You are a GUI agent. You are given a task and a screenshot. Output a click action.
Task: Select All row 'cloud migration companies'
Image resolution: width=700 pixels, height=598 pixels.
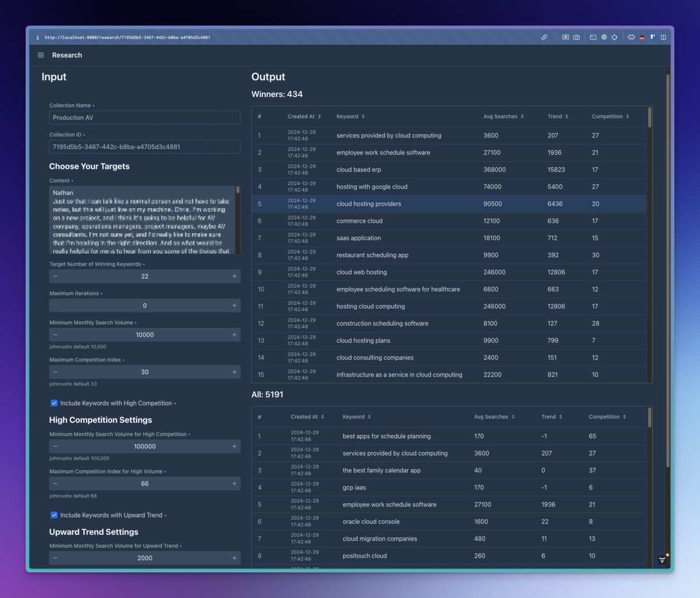click(x=449, y=539)
